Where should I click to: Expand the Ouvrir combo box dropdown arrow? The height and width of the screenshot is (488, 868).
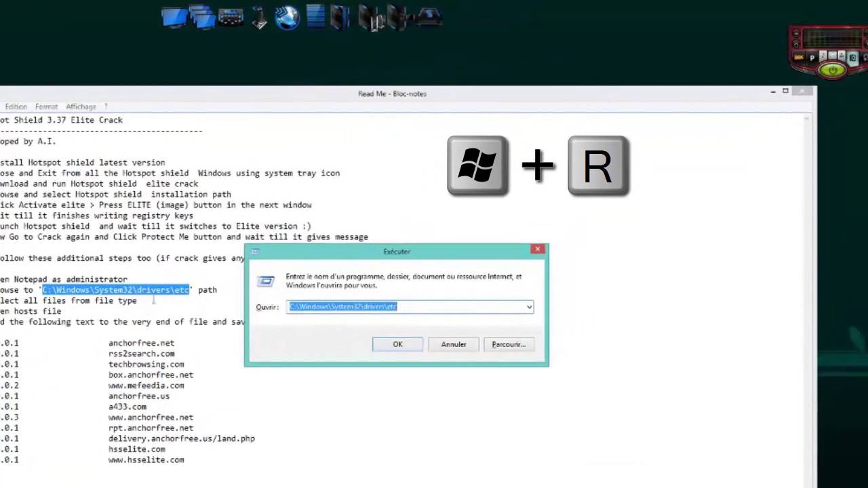click(529, 307)
